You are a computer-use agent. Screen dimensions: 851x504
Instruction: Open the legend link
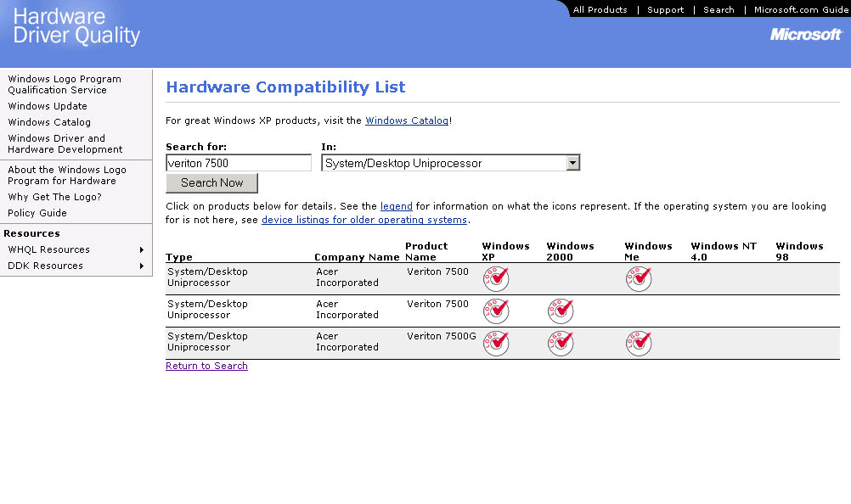point(396,206)
